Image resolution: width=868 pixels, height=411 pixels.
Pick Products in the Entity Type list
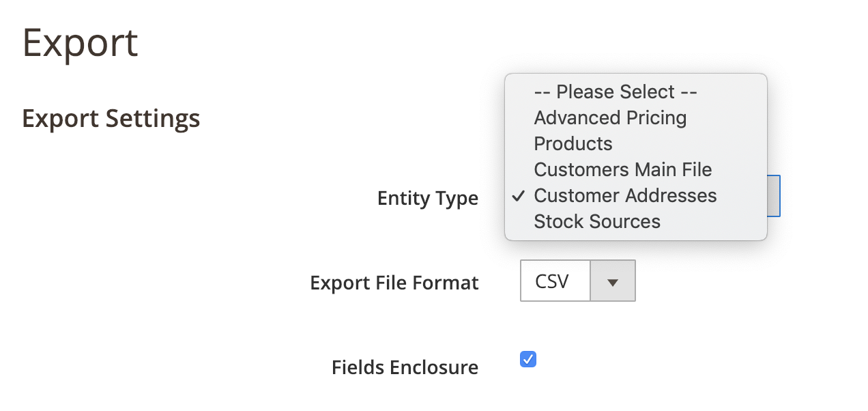573,144
